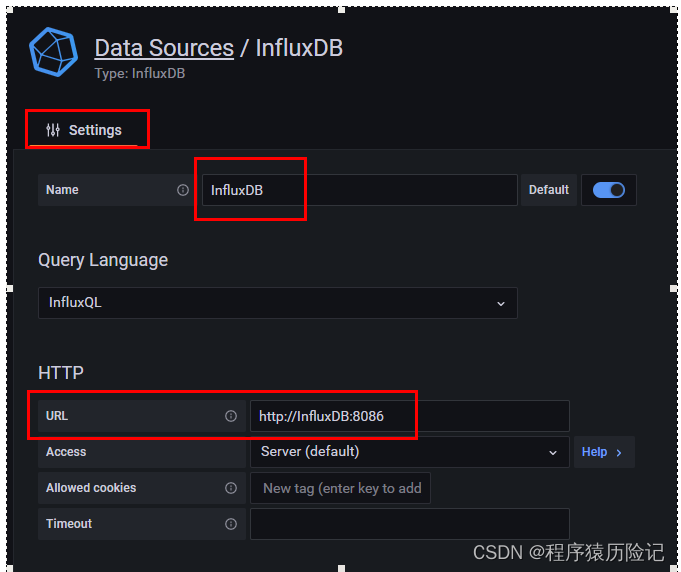Screen dimensions: 681x572
Task: Click the Allowed cookies info icon
Action: point(231,488)
